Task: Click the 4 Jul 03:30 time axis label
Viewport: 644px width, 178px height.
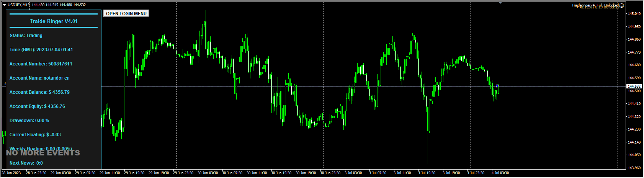Action: click(500, 173)
